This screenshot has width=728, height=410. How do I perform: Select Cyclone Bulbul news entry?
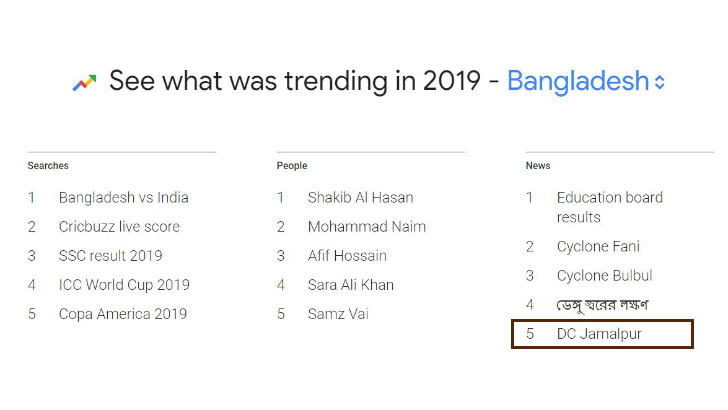point(604,276)
